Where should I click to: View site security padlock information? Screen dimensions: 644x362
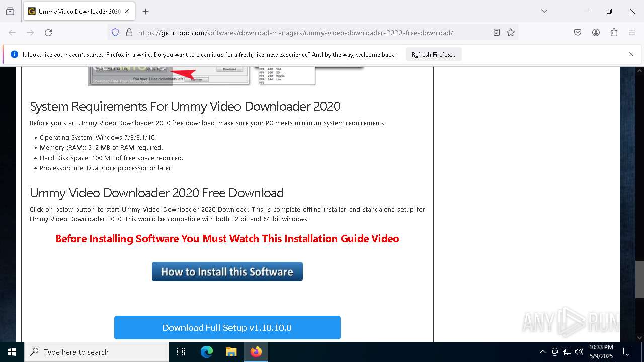click(129, 33)
